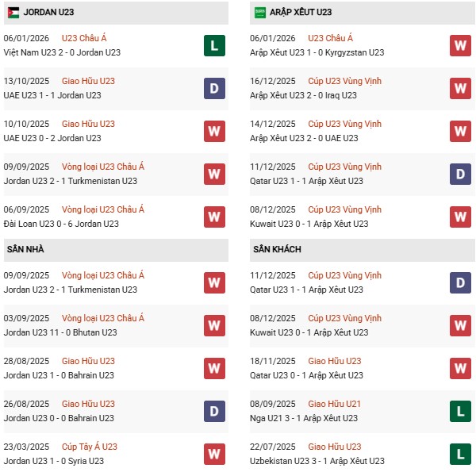Click W badge for Jordan U23 11 - 0 Bhutan
Screen dimensions: 476x472
[214, 325]
